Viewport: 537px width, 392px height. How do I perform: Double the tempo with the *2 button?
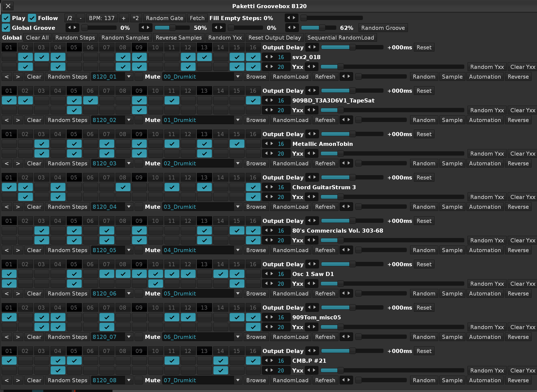(136, 18)
